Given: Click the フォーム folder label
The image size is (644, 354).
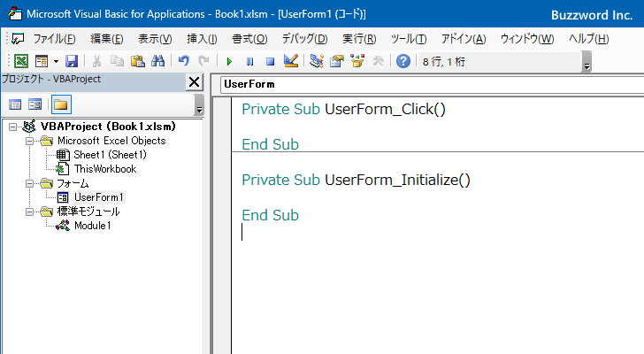Looking at the screenshot, I should [x=73, y=183].
